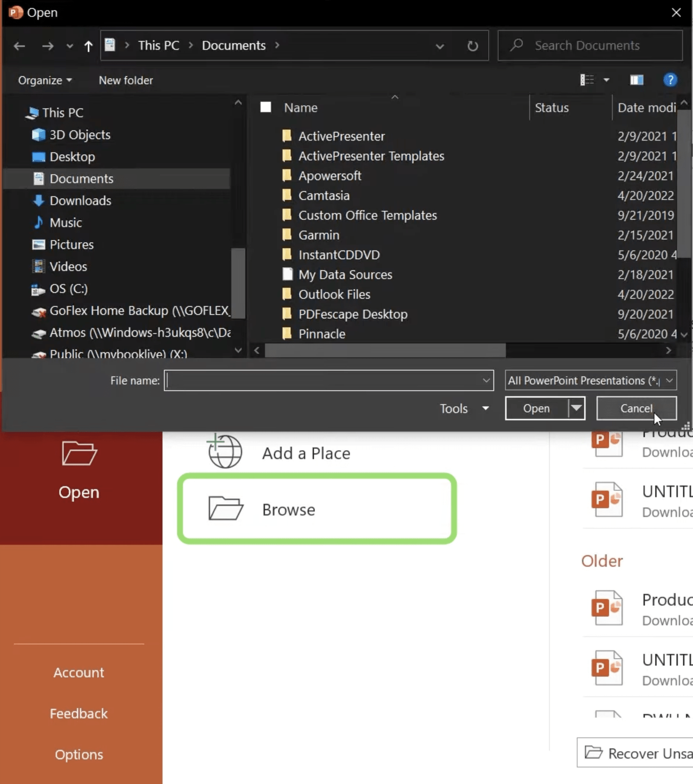Choose Add a Place in PowerPoint

point(306,453)
